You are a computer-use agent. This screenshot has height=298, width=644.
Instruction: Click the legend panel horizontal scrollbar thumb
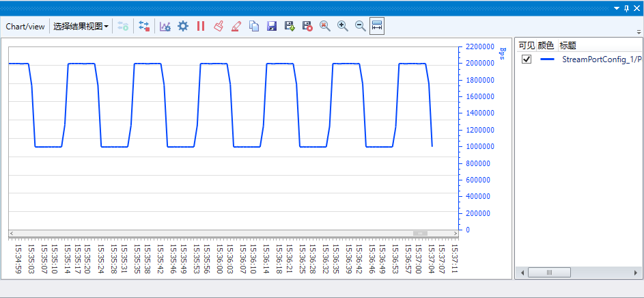(x=548, y=272)
